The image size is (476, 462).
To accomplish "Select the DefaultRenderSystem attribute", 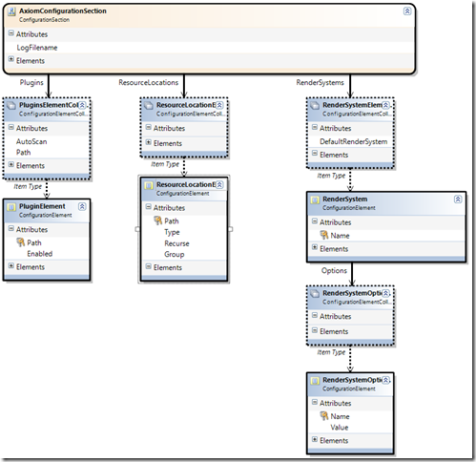I will click(x=354, y=141).
